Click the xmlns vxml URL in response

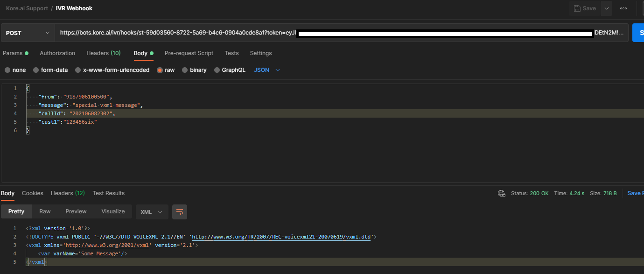[108, 245]
